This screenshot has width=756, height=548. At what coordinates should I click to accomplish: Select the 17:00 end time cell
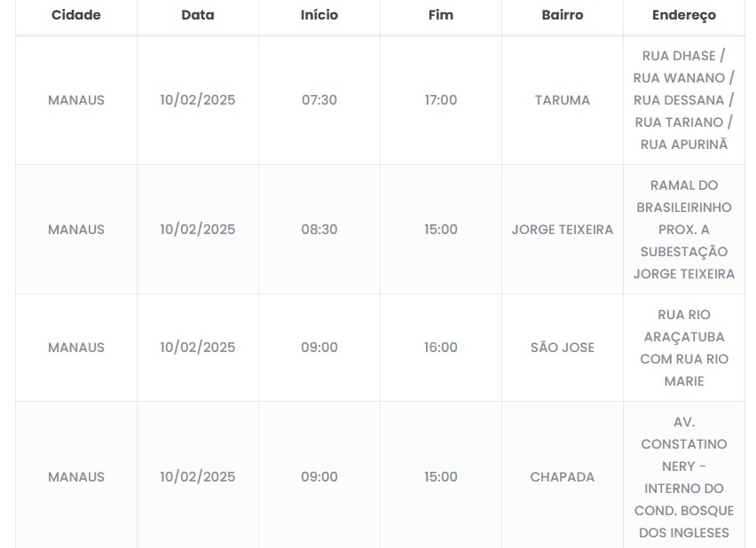(441, 100)
